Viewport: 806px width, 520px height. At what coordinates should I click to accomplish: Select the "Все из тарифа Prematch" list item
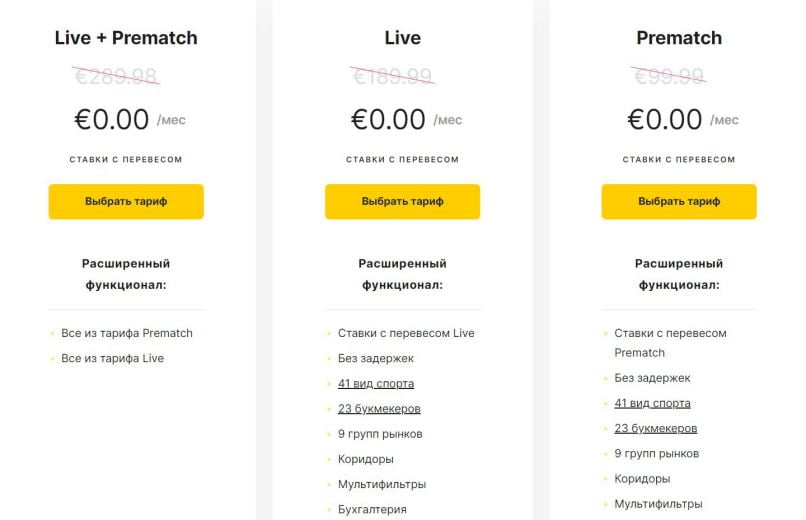(126, 333)
